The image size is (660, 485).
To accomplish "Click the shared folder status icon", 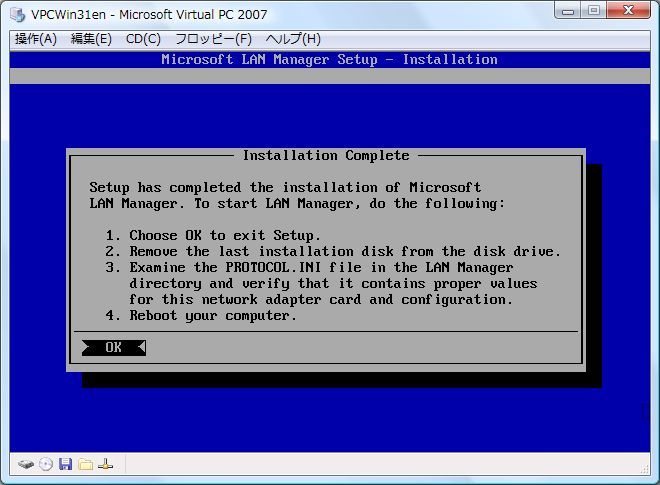I will (85, 464).
